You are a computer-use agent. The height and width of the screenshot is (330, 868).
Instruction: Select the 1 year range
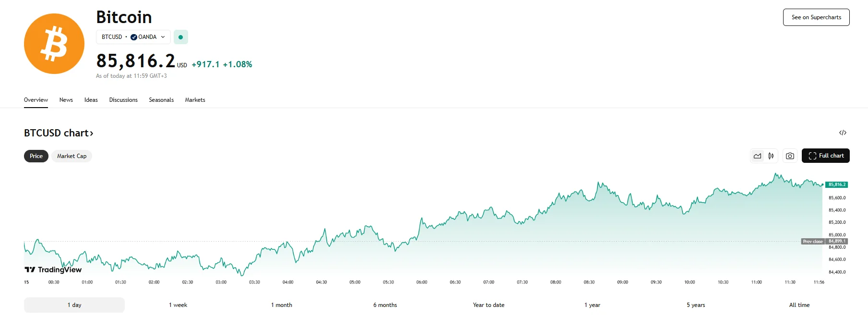(592, 305)
